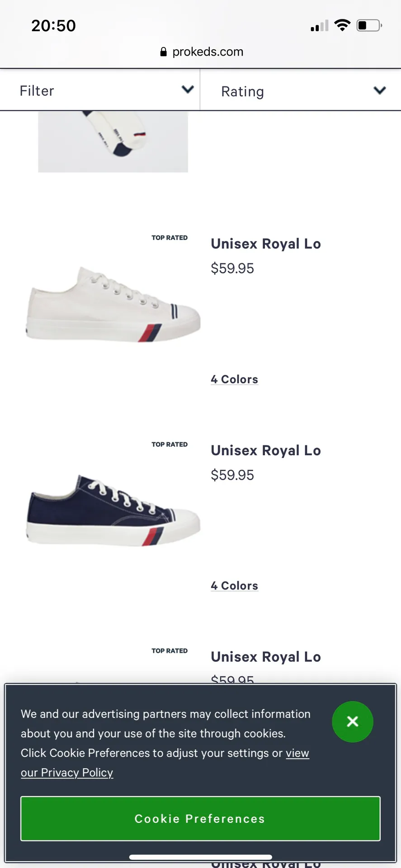Select 4 Colors link under navy shoe

234,585
